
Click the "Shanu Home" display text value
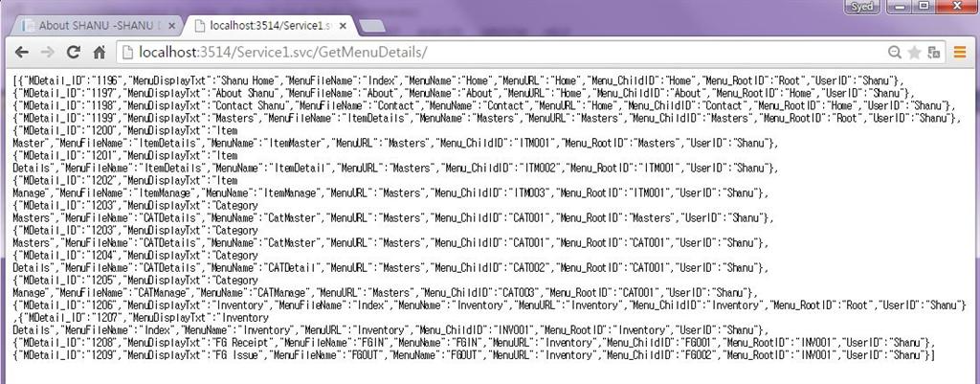coord(246,80)
